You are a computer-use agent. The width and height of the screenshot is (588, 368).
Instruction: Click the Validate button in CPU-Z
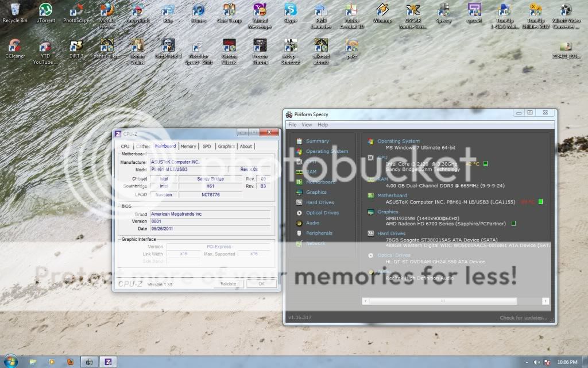click(229, 284)
